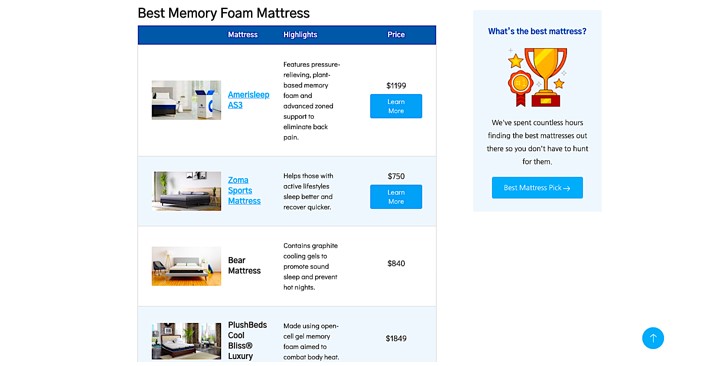Click the Best Memory Foam Mattress title
The width and height of the screenshot is (722, 366).
coord(224,13)
